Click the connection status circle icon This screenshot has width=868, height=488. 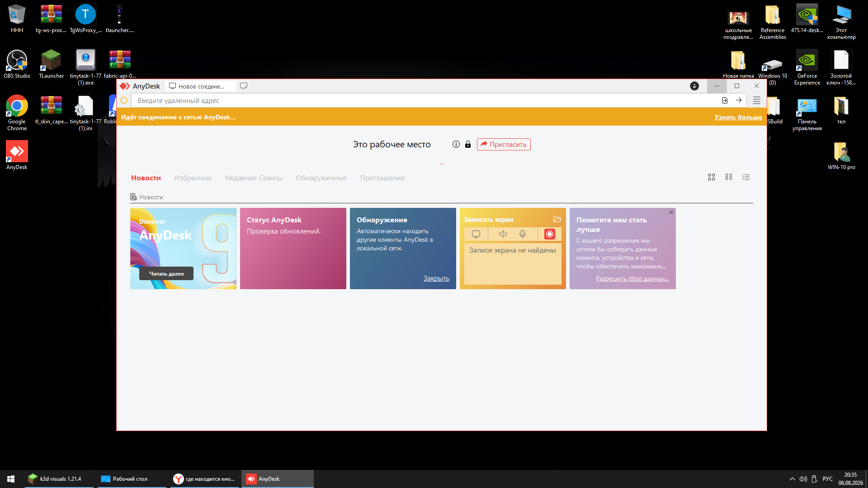[124, 100]
